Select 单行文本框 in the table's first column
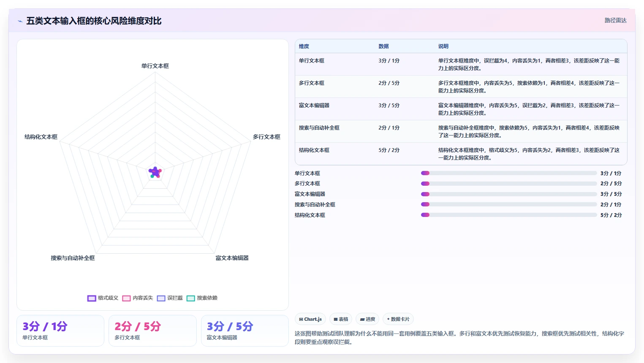Screen dimensions: 644x363 point(312,61)
